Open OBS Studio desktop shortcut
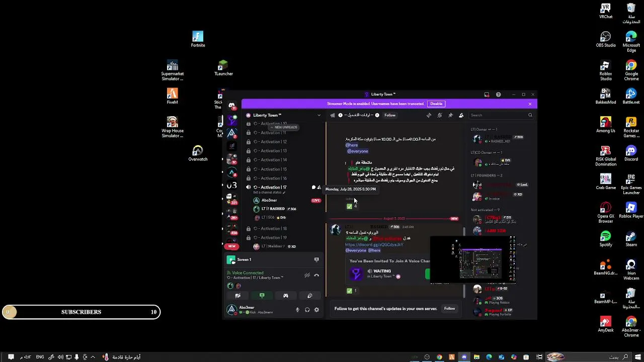The width and height of the screenshot is (644, 362). coord(606,39)
